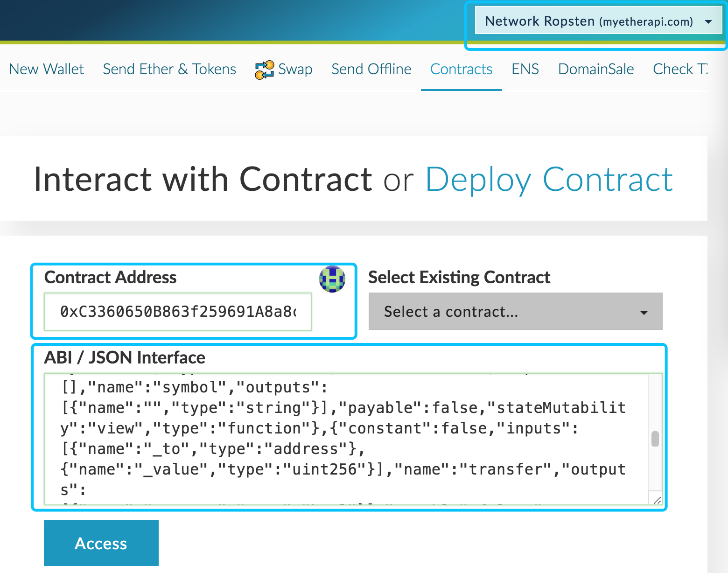Click the ABI textarea scrollbar thumb

point(655,439)
